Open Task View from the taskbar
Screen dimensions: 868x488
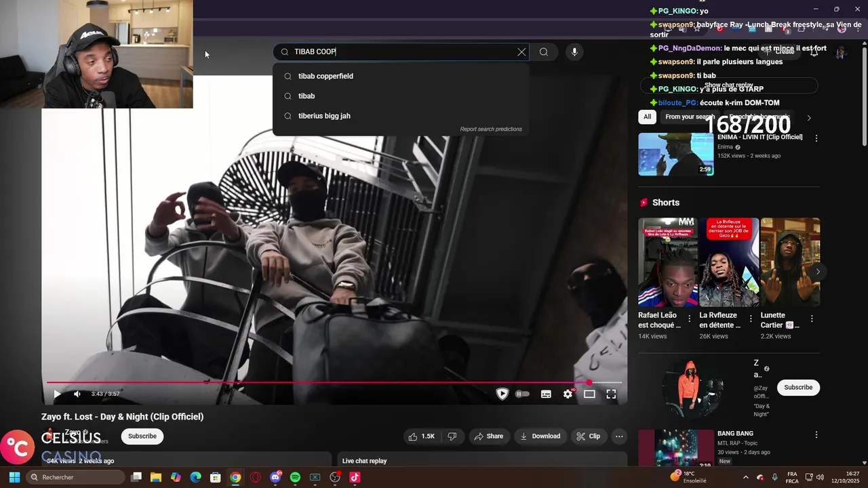coord(136,477)
